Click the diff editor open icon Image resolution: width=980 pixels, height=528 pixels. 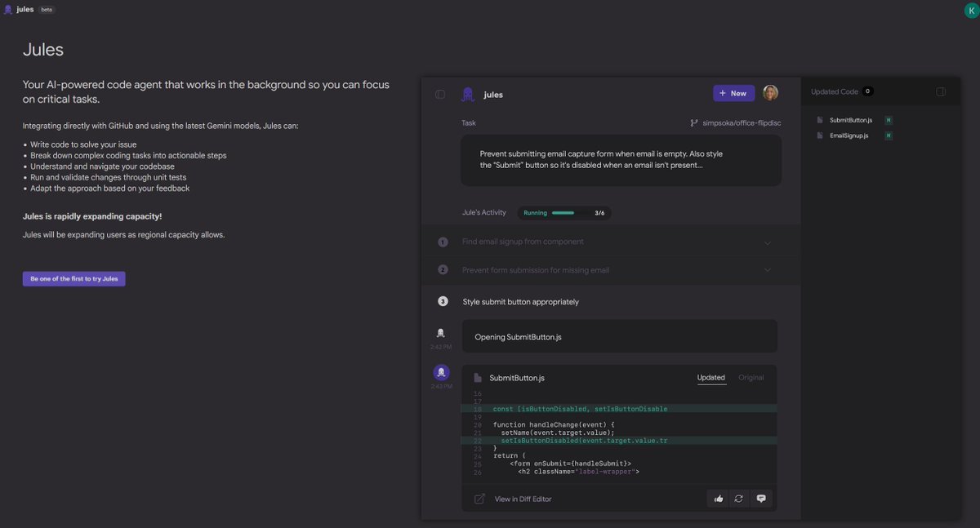(479, 499)
